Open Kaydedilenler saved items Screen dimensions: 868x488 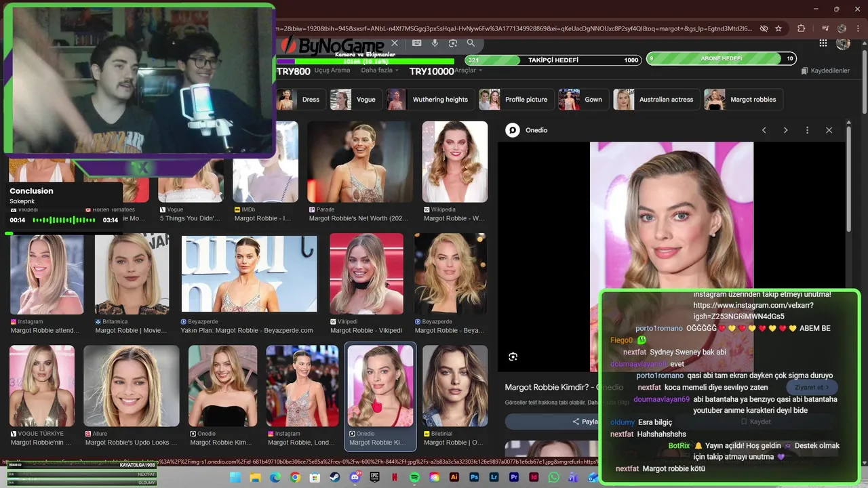coord(825,70)
